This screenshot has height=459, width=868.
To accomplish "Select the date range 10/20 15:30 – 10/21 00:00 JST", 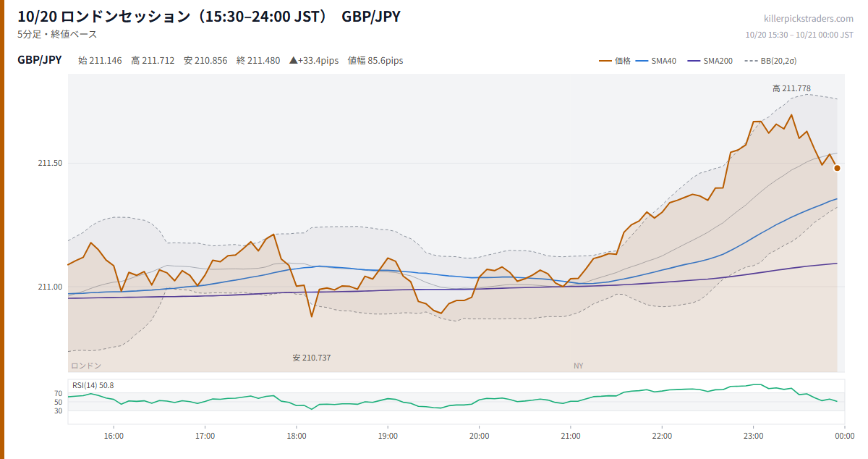I will (x=799, y=35).
